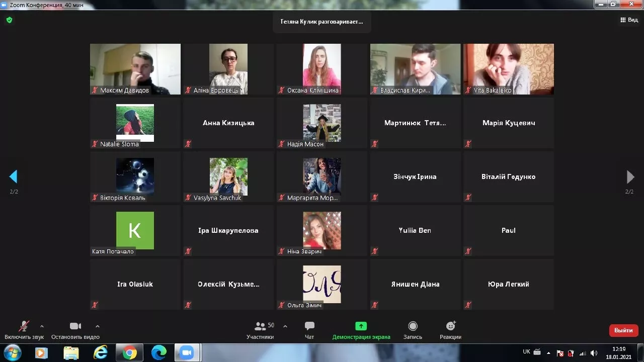Click the Participants icon showing 50

(260, 326)
